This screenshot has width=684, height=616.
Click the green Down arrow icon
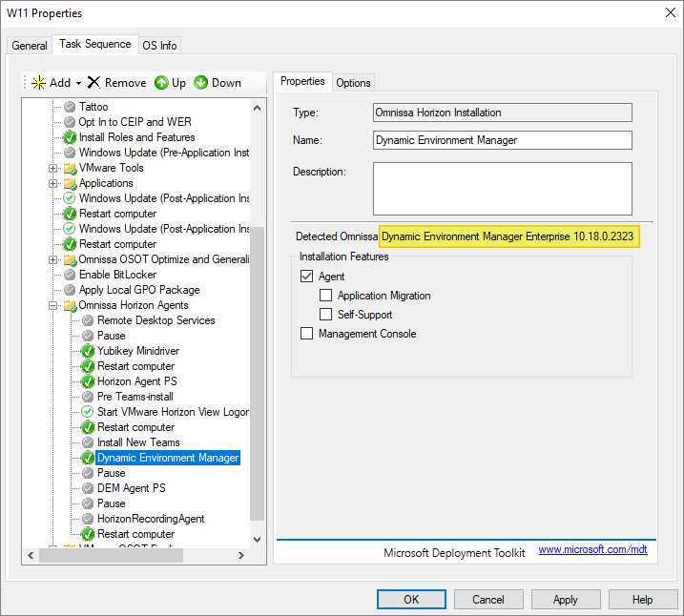tap(201, 83)
